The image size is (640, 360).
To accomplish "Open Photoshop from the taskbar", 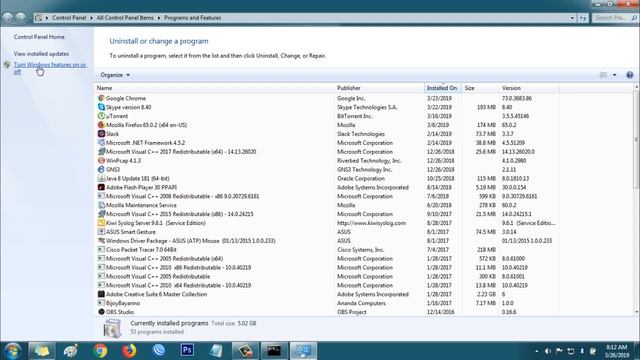I will [x=187, y=350].
